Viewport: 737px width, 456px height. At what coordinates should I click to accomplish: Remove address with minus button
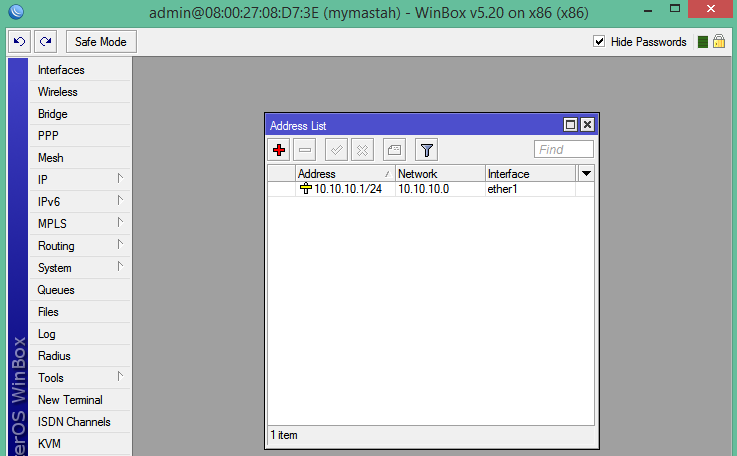tap(305, 150)
